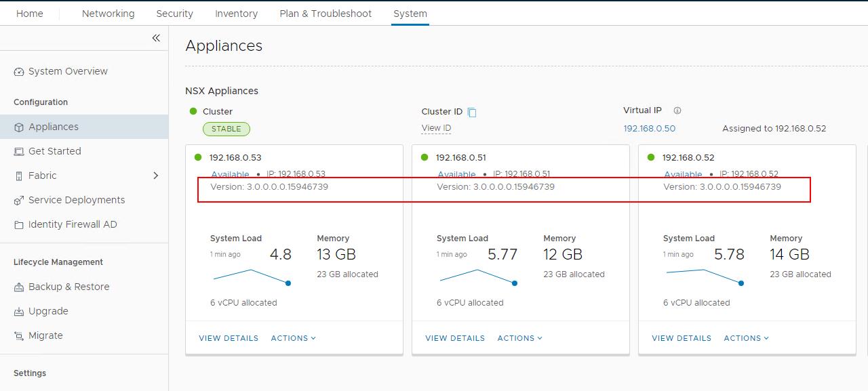Click the '14 GB' memory value

coord(789,255)
